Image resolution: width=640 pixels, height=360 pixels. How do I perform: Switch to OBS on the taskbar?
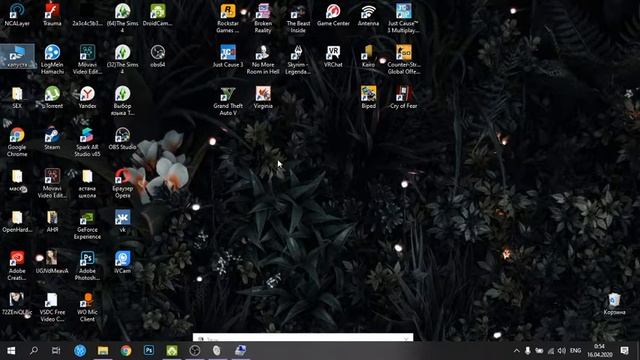[195, 351]
